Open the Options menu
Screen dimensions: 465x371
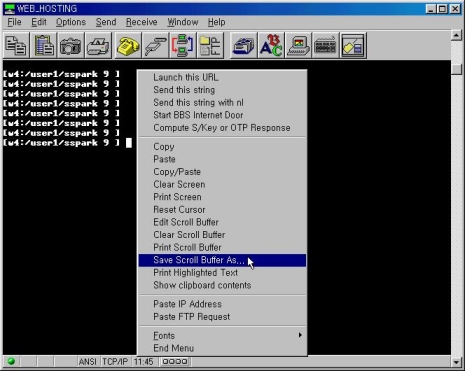(71, 22)
